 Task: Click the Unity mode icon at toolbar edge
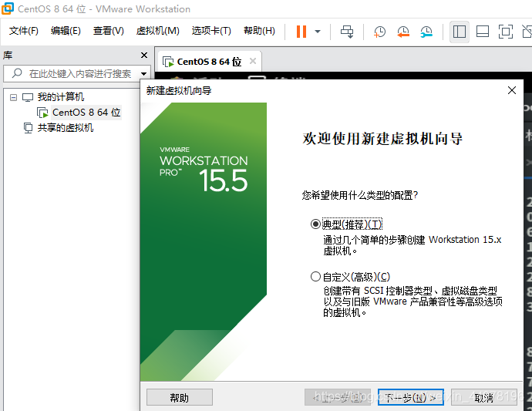[x=527, y=32]
